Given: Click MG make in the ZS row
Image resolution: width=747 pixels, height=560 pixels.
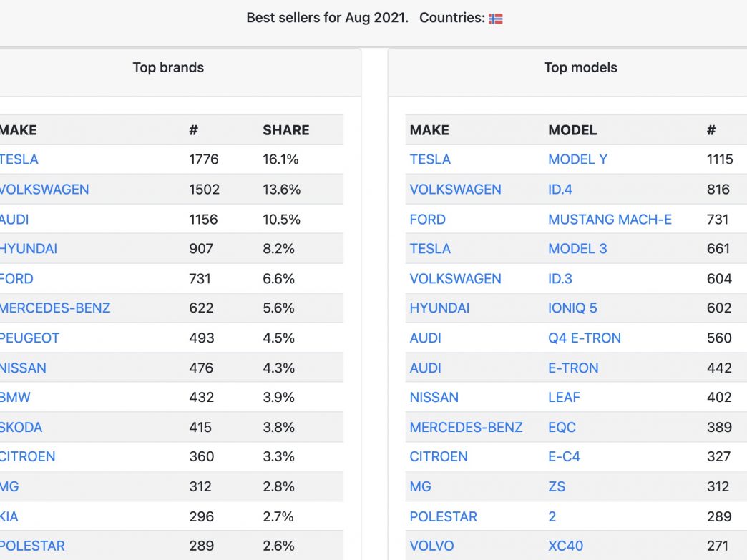Looking at the screenshot, I should click(421, 486).
